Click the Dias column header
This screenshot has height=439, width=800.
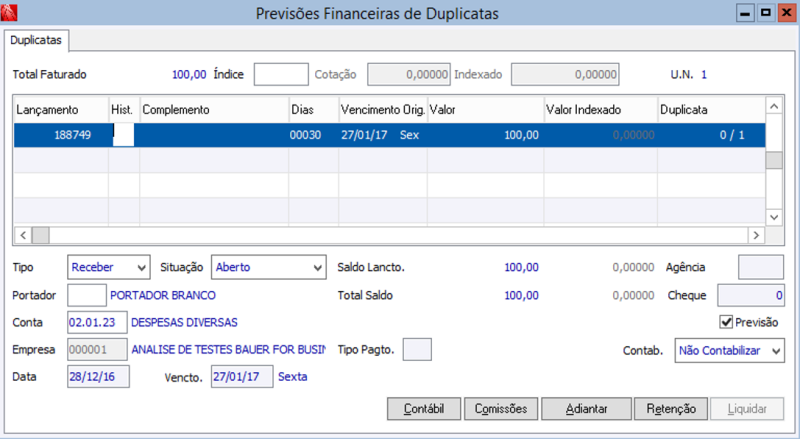pyautogui.click(x=314, y=110)
